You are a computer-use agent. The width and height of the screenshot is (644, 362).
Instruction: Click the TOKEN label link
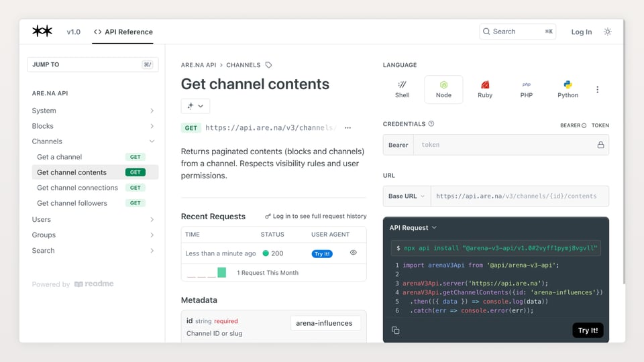[x=600, y=125]
